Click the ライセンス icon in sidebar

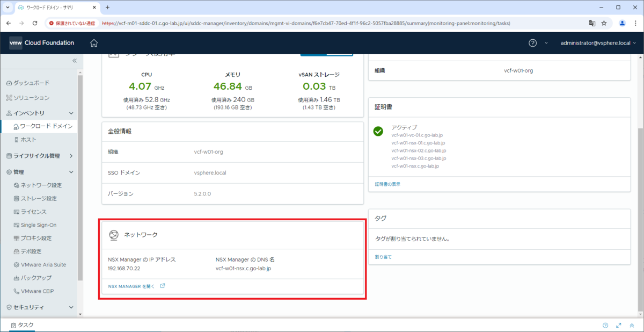coord(17,212)
